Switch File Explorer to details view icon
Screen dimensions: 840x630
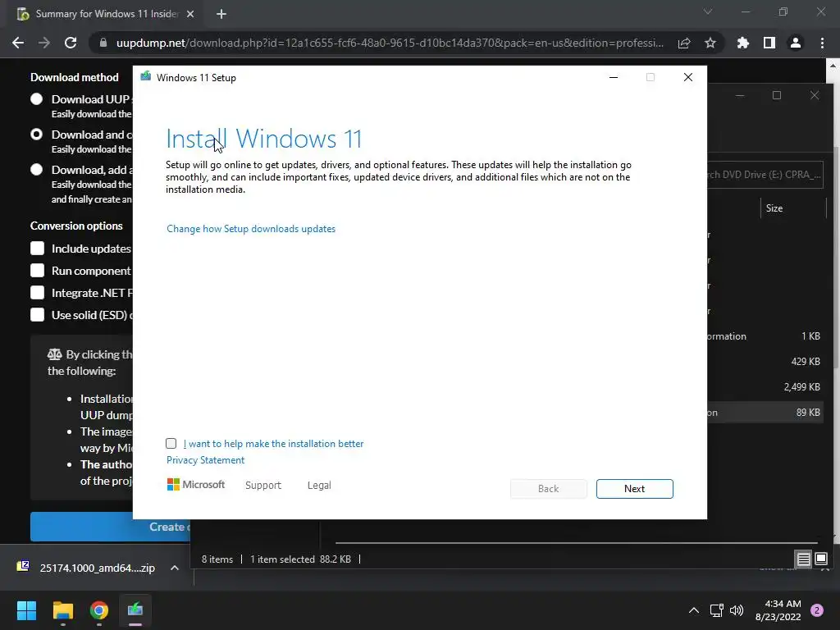(x=803, y=559)
